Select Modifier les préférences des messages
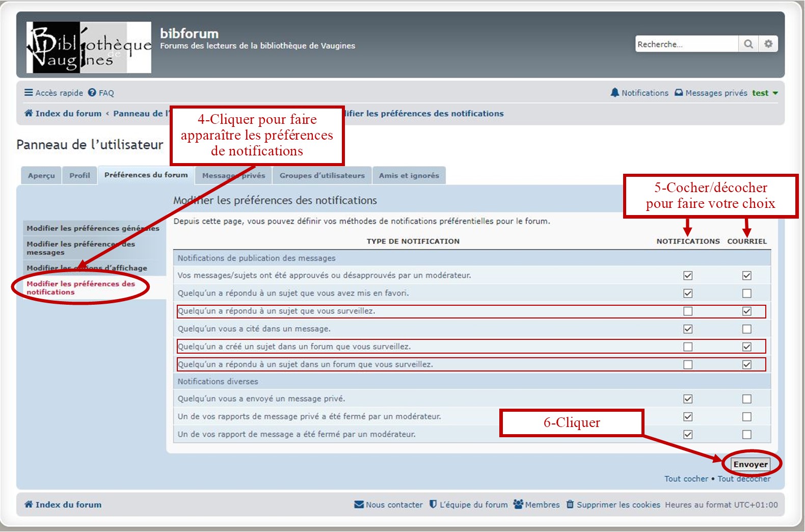Viewport: 805px width, 532px height. click(81, 248)
